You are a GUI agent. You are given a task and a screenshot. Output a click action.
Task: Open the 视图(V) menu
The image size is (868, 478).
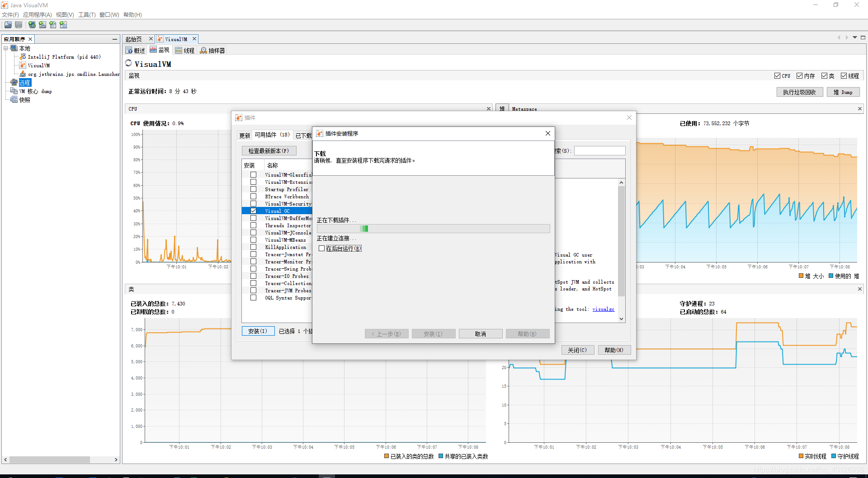(65, 15)
